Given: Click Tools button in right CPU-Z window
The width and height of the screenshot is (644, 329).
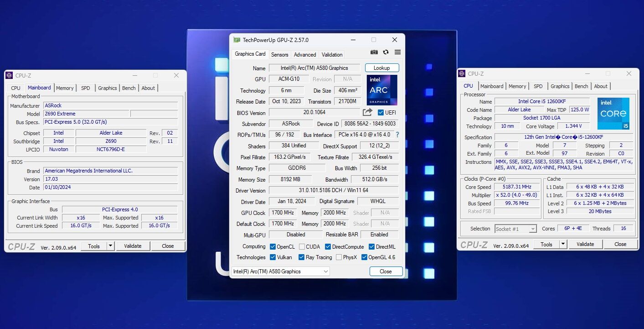Looking at the screenshot, I should [546, 244].
